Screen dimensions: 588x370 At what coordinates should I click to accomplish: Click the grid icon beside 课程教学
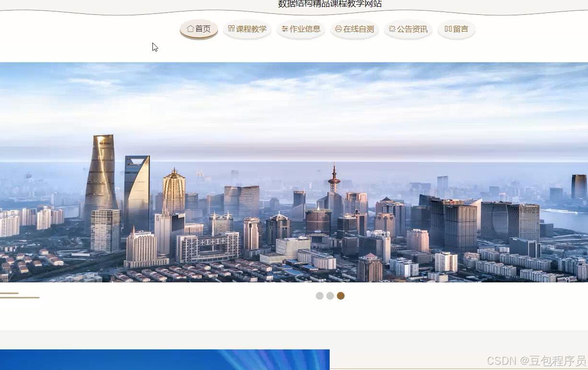231,29
